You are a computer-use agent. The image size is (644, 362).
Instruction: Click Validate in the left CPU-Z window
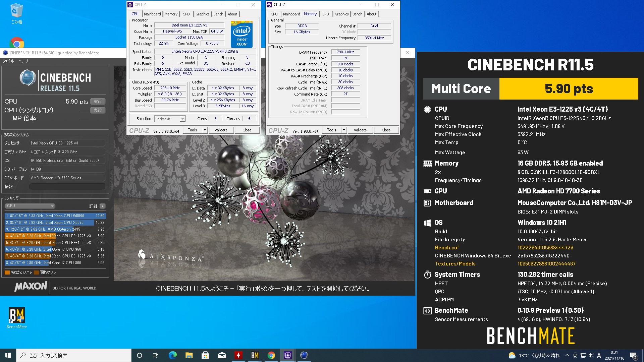point(221,130)
